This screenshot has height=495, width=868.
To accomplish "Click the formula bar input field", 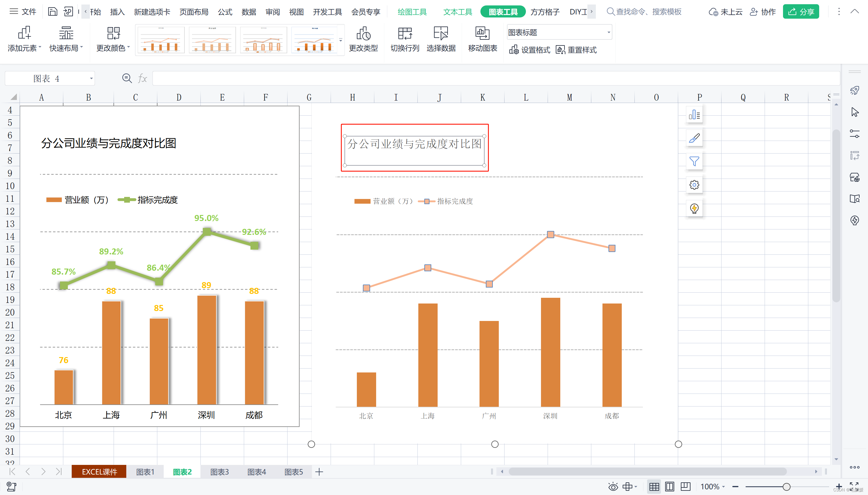I will coord(496,79).
